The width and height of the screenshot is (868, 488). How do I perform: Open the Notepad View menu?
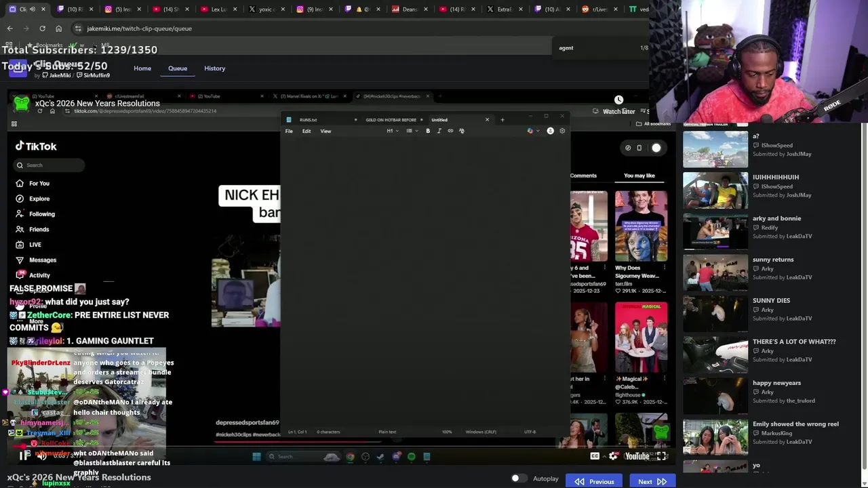325,131
